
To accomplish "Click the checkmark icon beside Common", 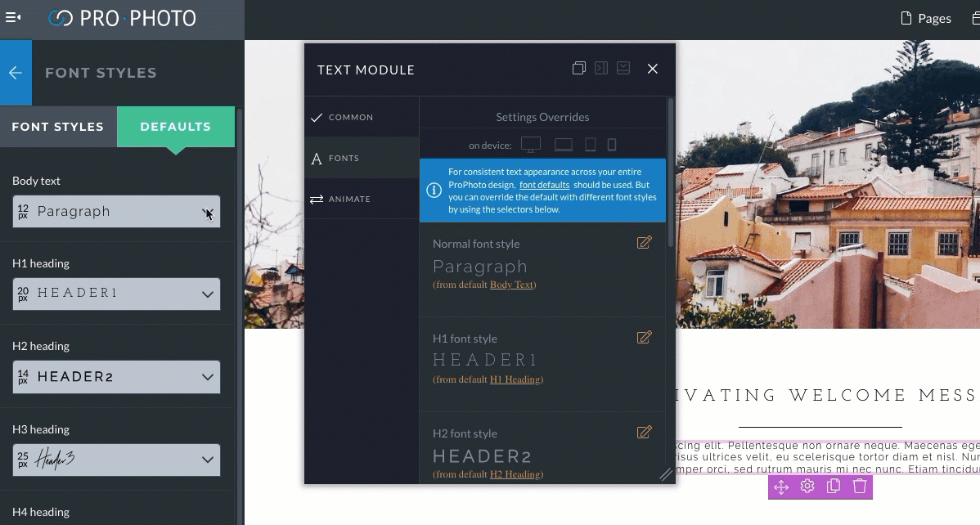I will coord(317,117).
